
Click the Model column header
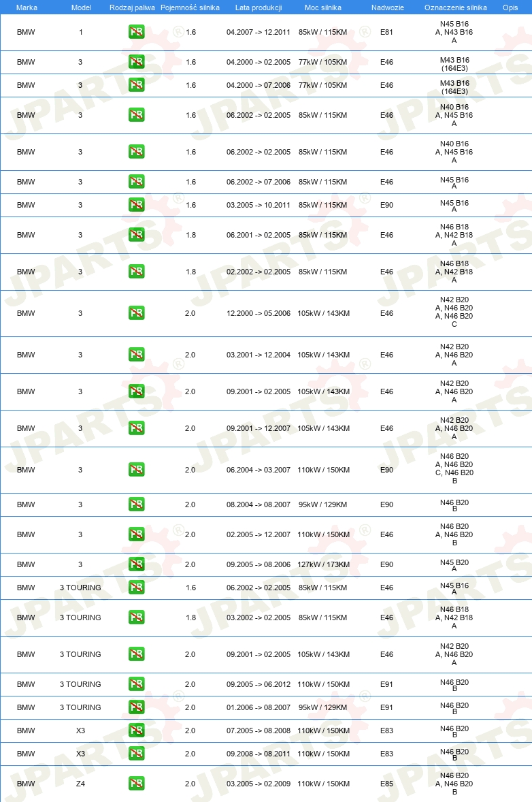coord(81,7)
